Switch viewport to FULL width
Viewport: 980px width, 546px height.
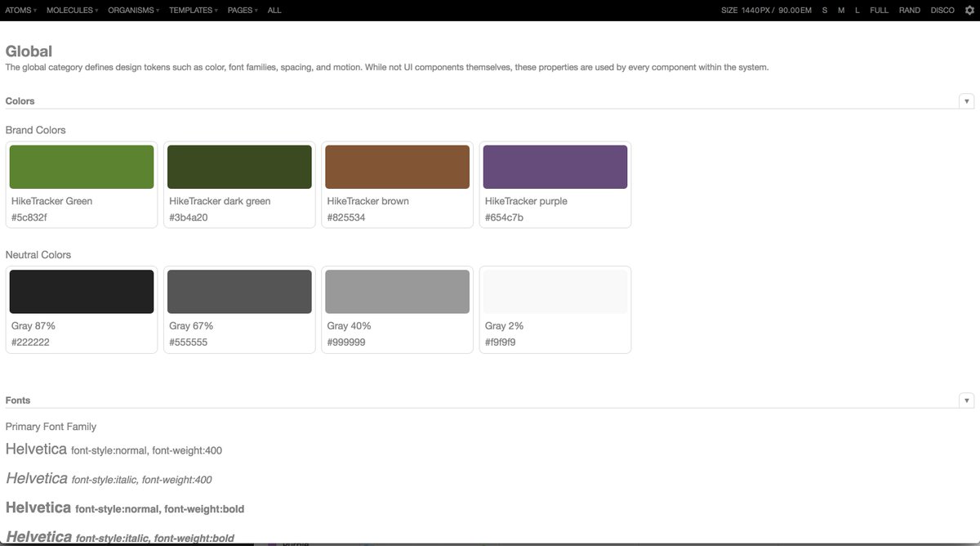click(879, 10)
